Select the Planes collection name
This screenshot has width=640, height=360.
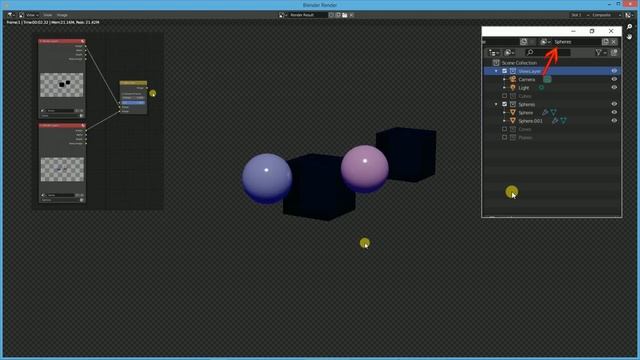525,138
